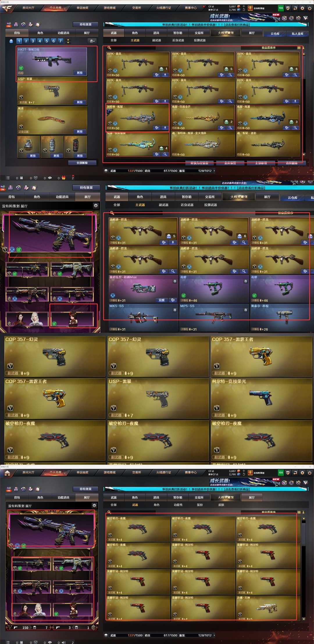314x644 pixels.
Task: Click the upgrade arrow on RPK-盘龙 card numbered 1
Action: click(165, 75)
